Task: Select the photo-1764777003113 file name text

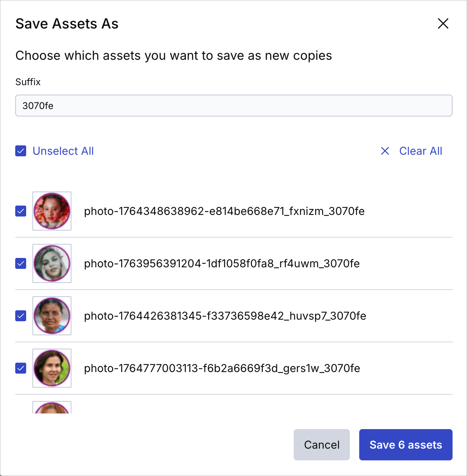Action: tap(222, 368)
